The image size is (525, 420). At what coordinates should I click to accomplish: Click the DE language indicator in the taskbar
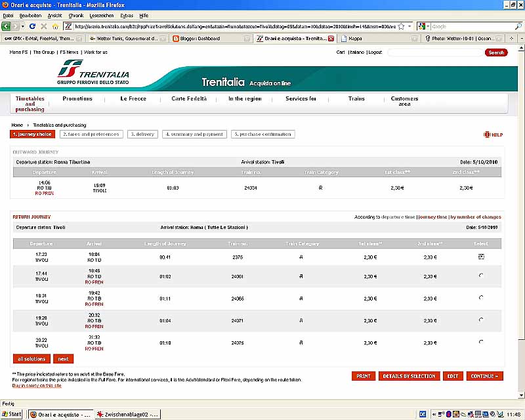[423, 414]
